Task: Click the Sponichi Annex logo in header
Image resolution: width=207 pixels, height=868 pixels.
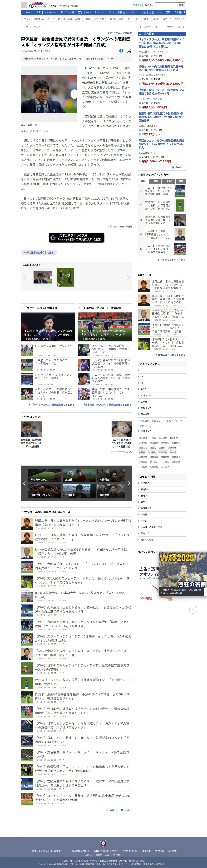Action: coord(43,5)
